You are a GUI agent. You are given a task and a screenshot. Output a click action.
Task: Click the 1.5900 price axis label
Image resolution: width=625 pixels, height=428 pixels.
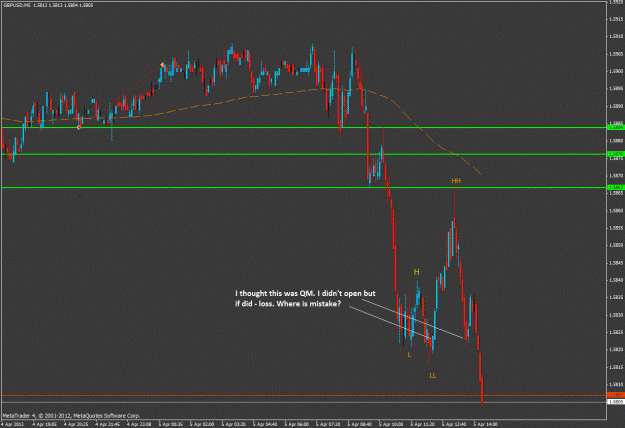pyautogui.click(x=616, y=71)
